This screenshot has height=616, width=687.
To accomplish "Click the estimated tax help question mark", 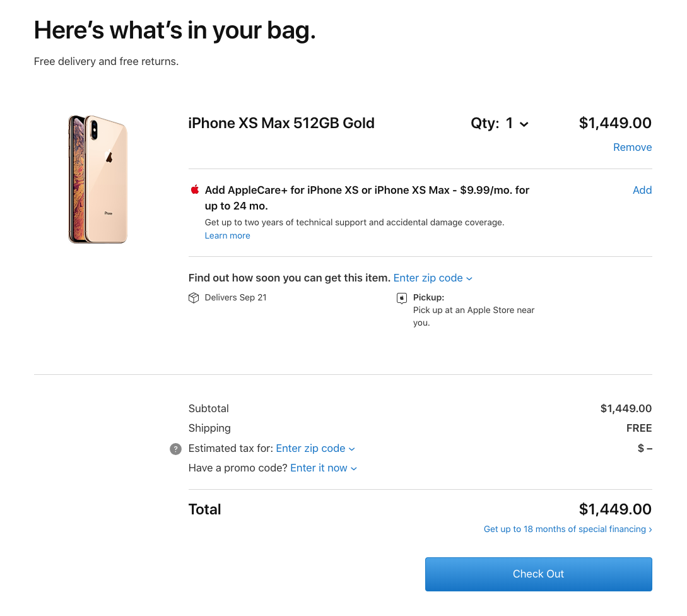I will [176, 449].
